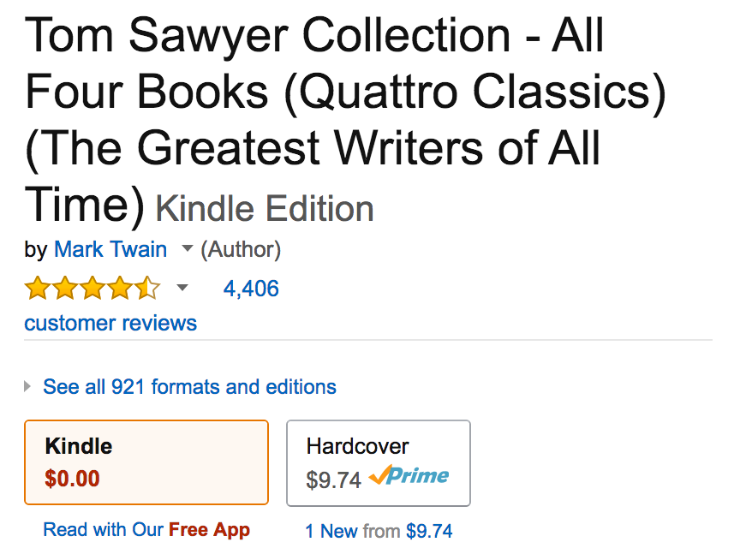Viewport: 752px width, 560px height.
Task: Click the 4,406 review count
Action: click(251, 289)
